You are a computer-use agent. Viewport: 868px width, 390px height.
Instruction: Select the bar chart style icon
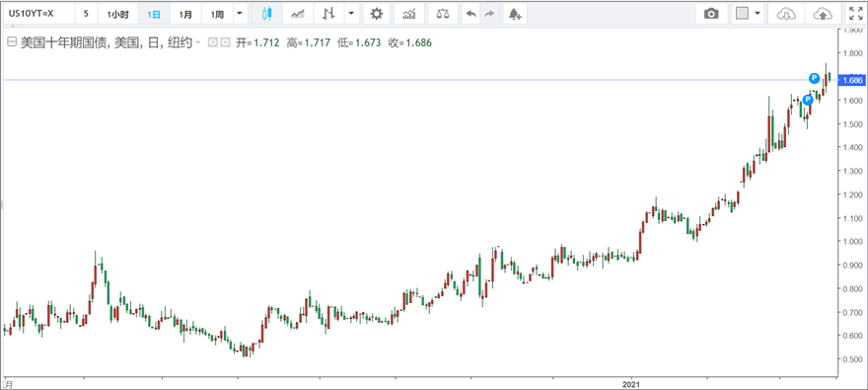328,14
